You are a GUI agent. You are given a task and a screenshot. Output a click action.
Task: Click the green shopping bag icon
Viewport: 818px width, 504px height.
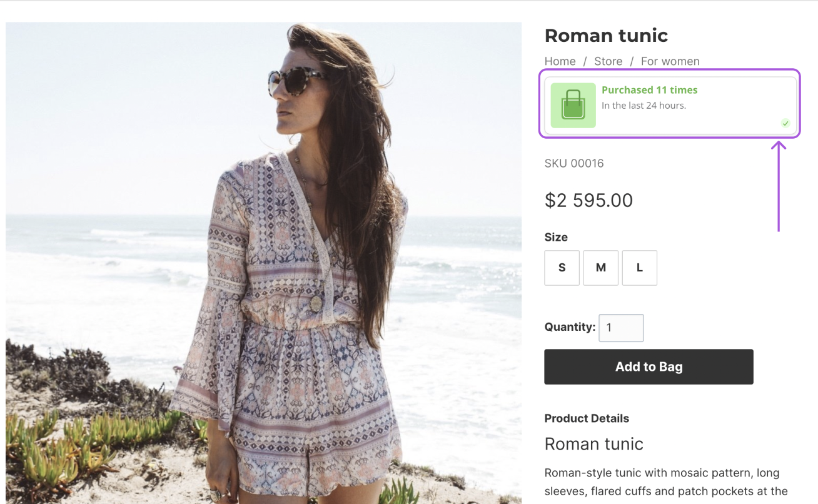[573, 105]
